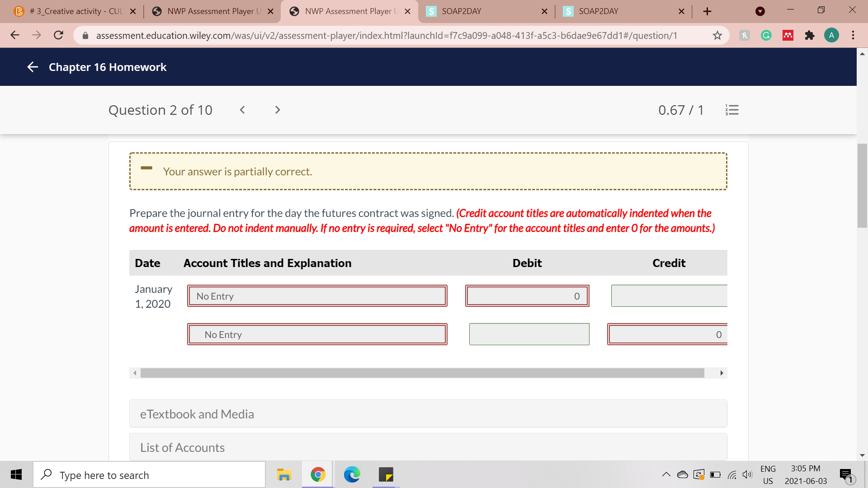Screen dimensions: 868x488
Task: Switch to Creative activity tab
Action: click(x=75, y=11)
